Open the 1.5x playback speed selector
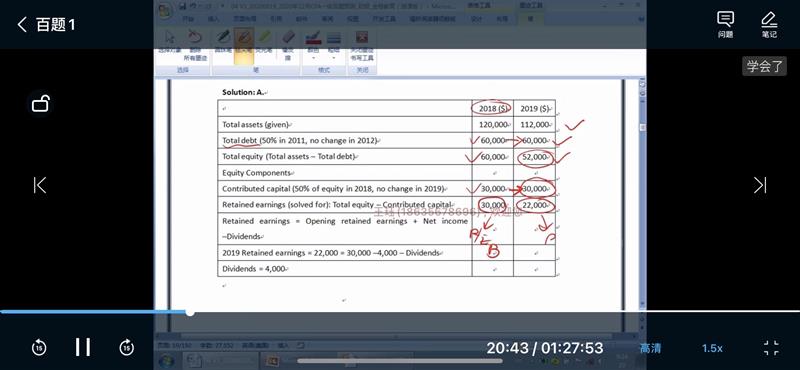The image size is (800, 370). pyautogui.click(x=712, y=348)
